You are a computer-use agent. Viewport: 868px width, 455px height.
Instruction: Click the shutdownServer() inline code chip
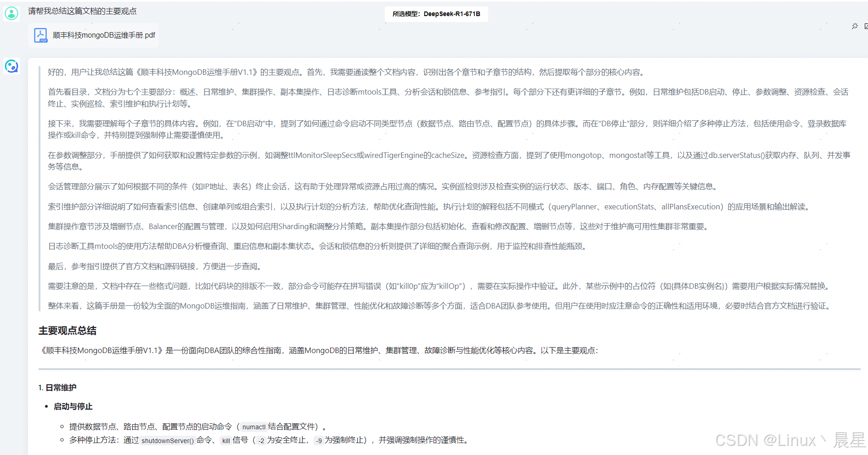point(168,441)
